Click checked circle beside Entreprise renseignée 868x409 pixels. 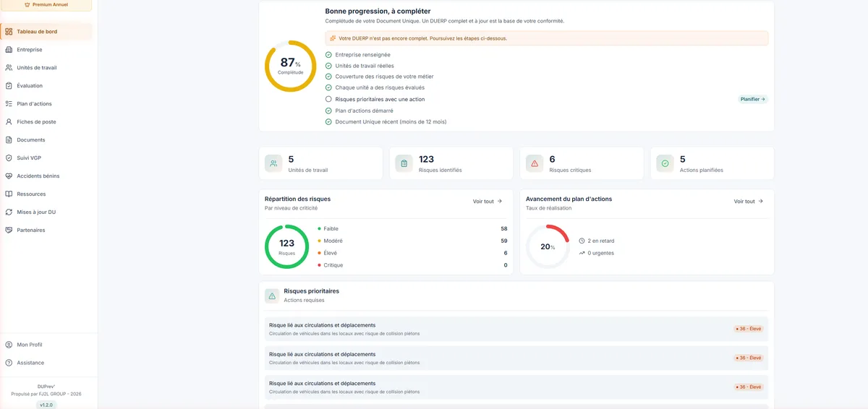click(x=328, y=54)
